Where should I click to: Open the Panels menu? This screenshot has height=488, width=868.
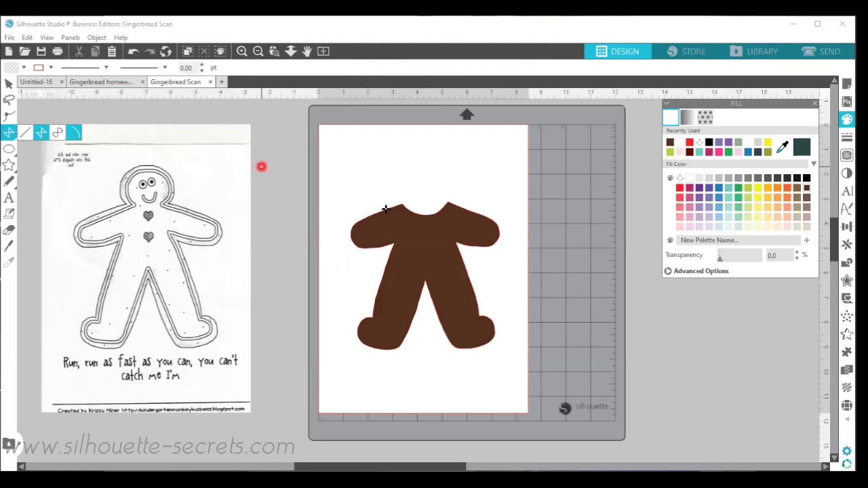[x=71, y=37]
